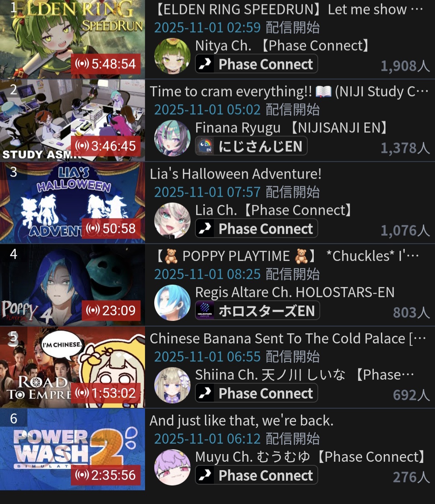This screenshot has height=504, width=435.
Task: Tap Phase Connect badge under Muyu Ch.
Action: [x=257, y=475]
